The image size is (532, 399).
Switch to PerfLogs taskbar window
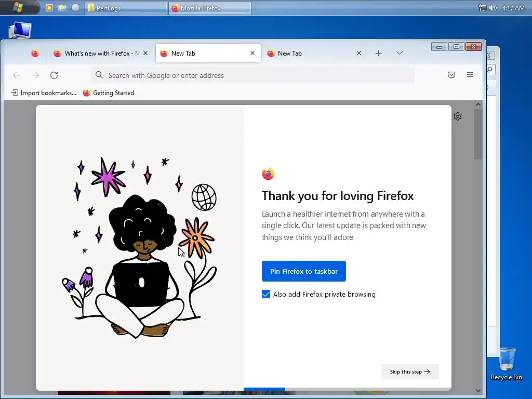(126, 8)
